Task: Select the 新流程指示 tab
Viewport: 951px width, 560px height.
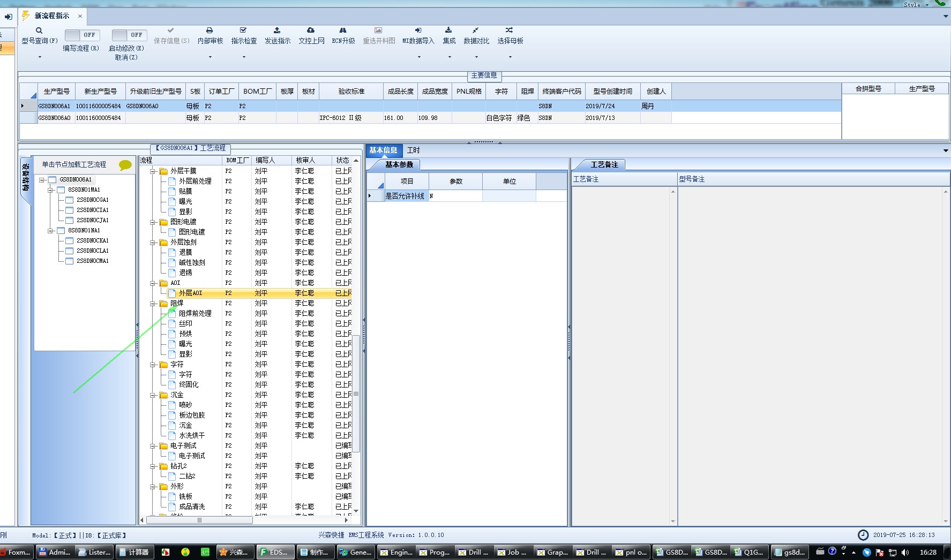Action: tap(51, 16)
